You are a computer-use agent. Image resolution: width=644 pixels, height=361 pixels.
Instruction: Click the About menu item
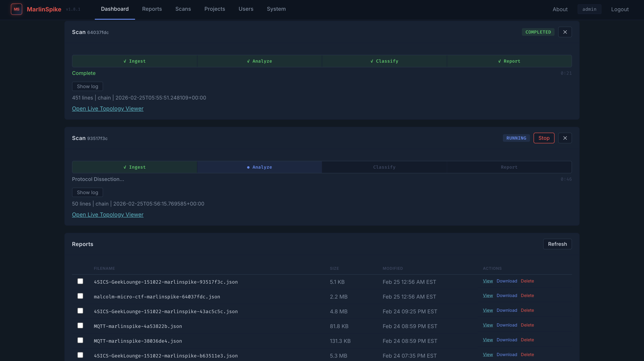point(560,9)
